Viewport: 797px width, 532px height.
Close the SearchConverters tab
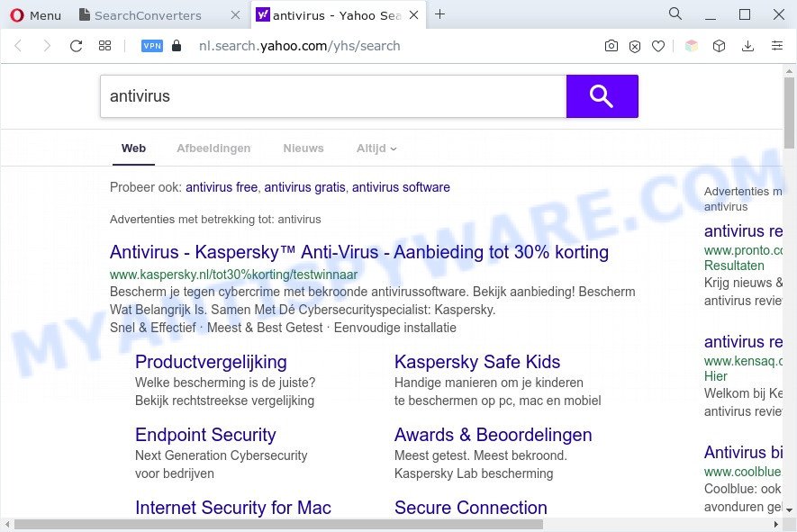click(235, 15)
